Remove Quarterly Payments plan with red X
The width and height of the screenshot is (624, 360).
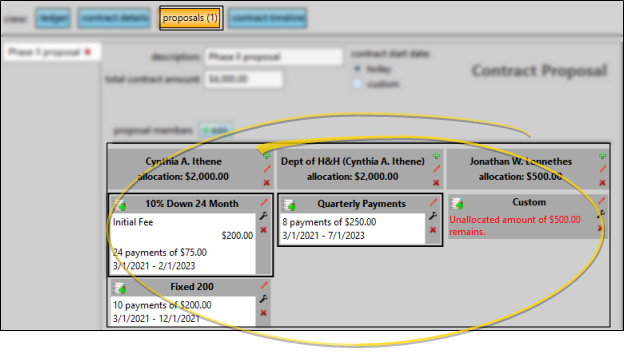point(433,230)
